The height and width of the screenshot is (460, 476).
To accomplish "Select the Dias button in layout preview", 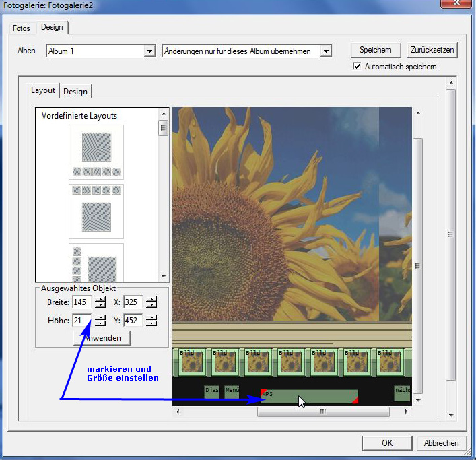I will [x=211, y=391].
